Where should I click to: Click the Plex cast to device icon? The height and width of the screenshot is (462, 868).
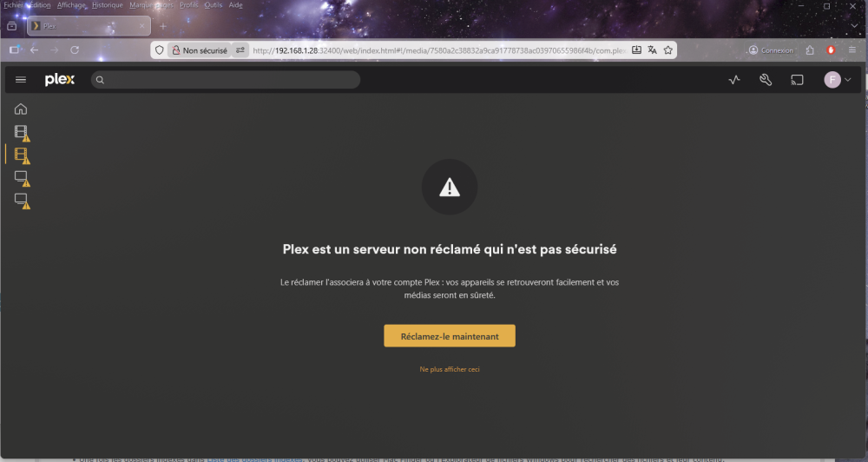797,80
